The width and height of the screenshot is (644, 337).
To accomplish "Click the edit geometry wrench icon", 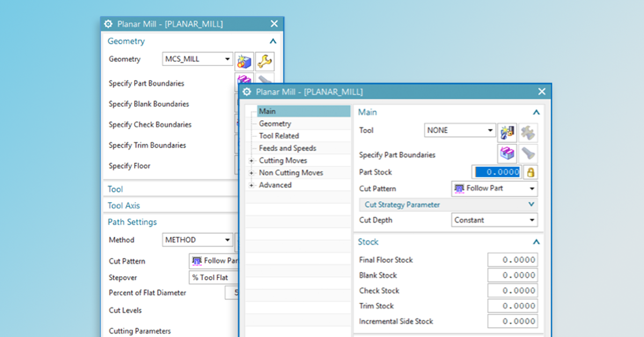I will click(265, 62).
